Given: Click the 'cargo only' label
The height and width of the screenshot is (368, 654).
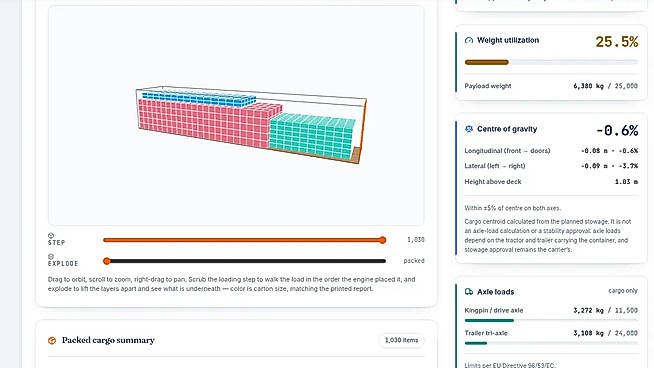Looking at the screenshot, I should 623,290.
